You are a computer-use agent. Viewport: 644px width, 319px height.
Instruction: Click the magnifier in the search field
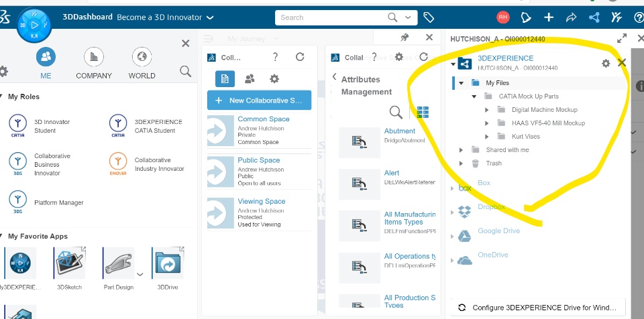(392, 17)
